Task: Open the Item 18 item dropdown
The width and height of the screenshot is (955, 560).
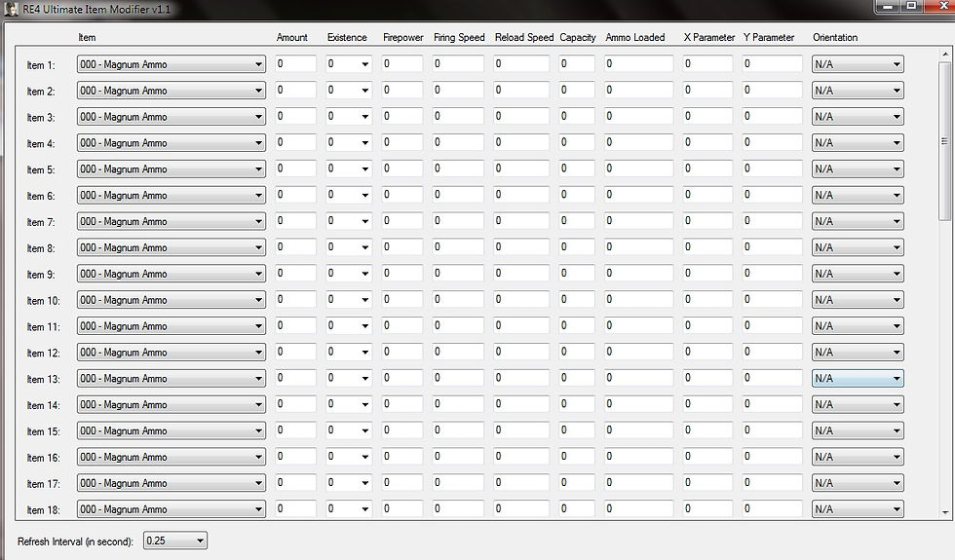Action: click(172, 508)
